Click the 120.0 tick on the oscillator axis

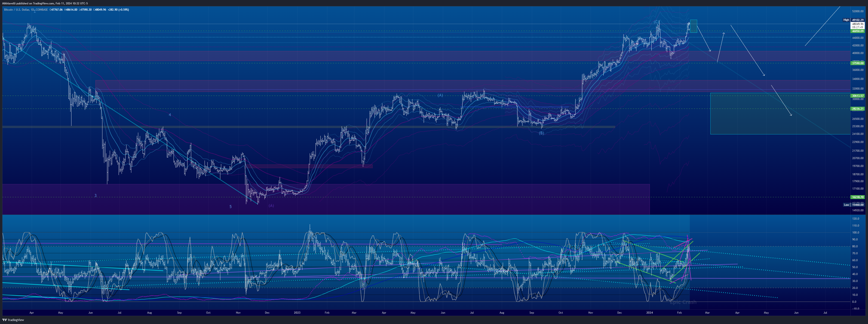tap(856, 219)
